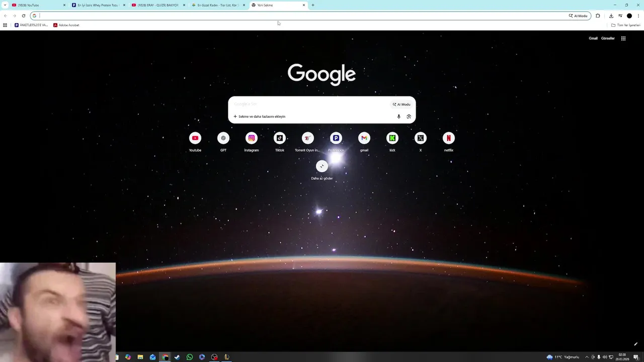The image size is (644, 362).
Task: Click AI Modu in the address bar
Action: (x=578, y=16)
